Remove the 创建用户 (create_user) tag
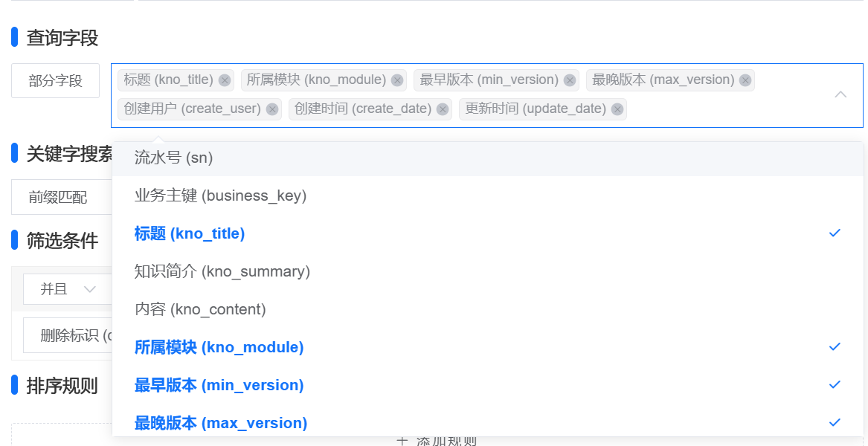Image resolution: width=868 pixels, height=446 pixels. [272, 109]
